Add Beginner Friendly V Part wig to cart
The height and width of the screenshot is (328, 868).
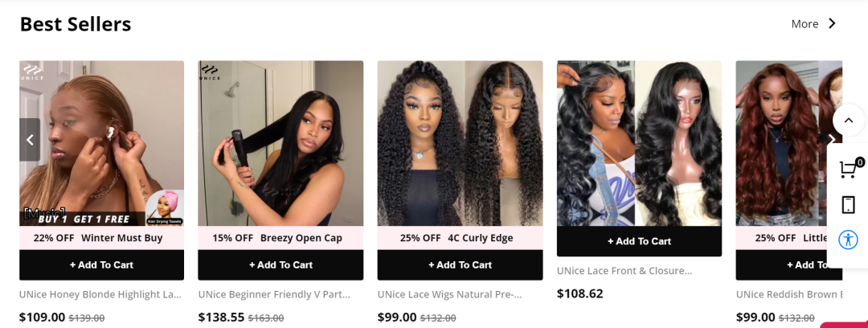click(x=280, y=264)
